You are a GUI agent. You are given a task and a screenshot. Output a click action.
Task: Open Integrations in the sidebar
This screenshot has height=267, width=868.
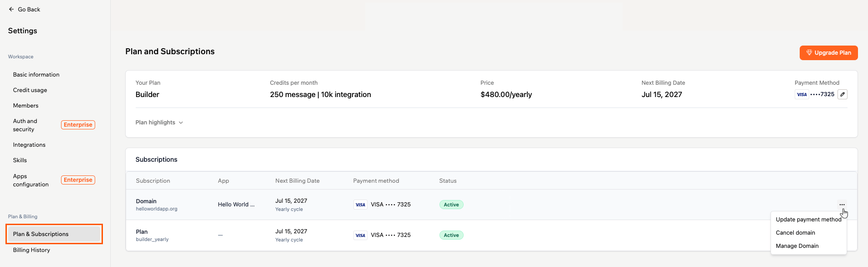[29, 145]
